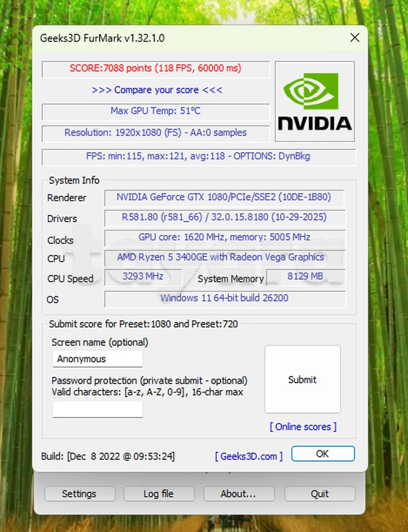Quit FurMark using the Quit button
The width and height of the screenshot is (408, 532).
point(319,494)
